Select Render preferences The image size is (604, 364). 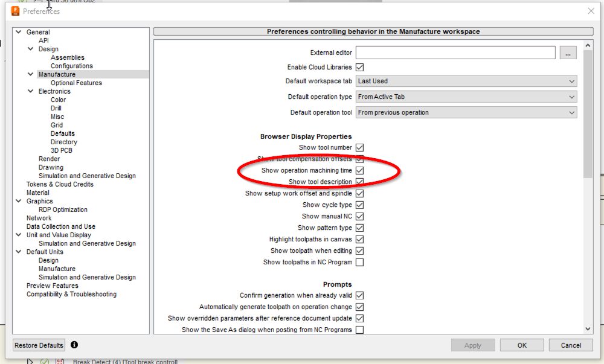[x=50, y=159]
